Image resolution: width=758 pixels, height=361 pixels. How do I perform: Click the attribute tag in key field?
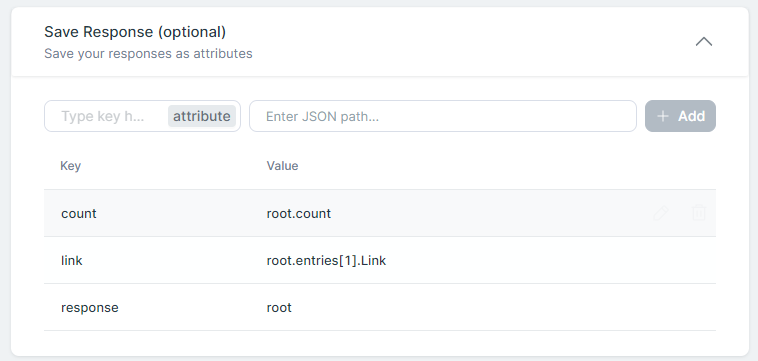coord(202,116)
